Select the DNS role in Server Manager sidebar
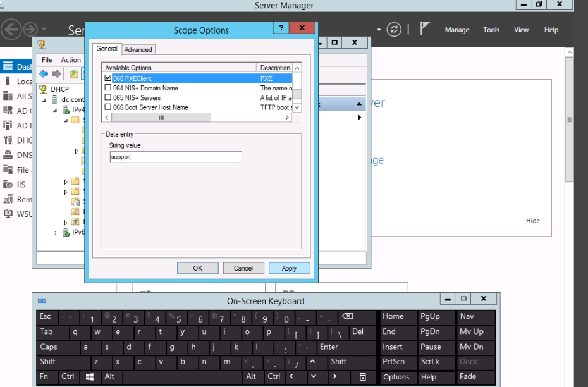This screenshot has height=387, width=588. tap(17, 155)
